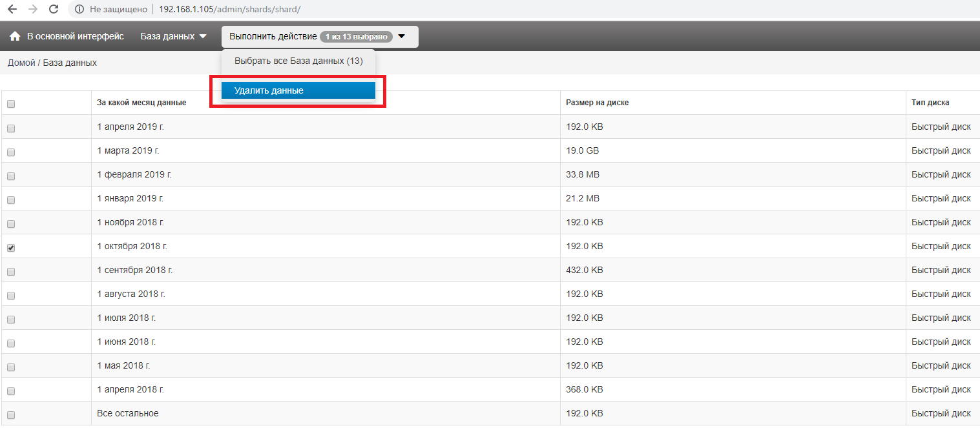Reload the page with refresh icon
The width and height of the screenshot is (980, 428).
(54, 10)
